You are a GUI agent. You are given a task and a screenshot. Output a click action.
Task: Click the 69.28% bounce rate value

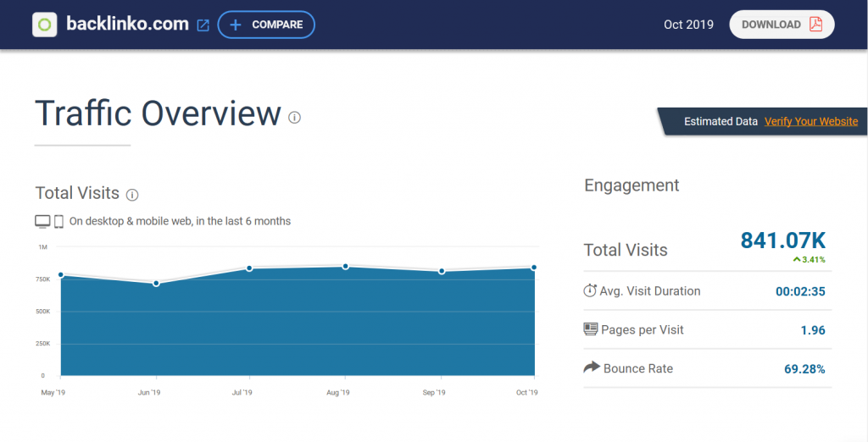[805, 369]
